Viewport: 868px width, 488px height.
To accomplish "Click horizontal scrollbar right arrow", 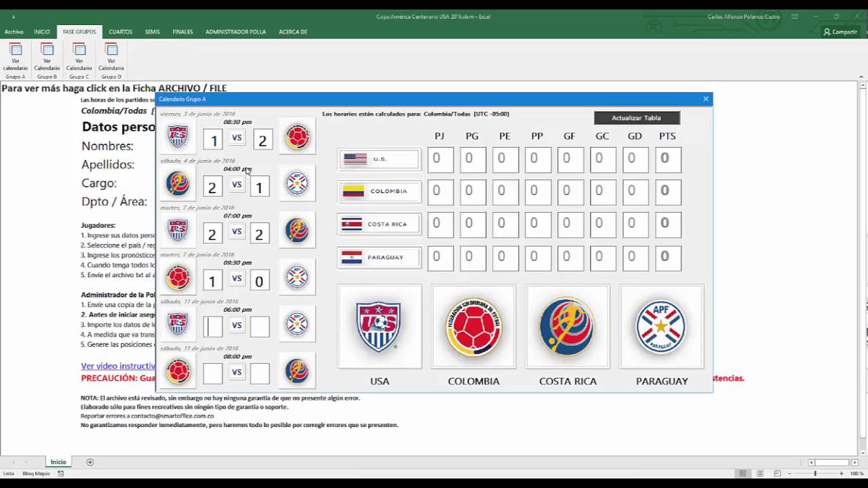I will (x=854, y=462).
